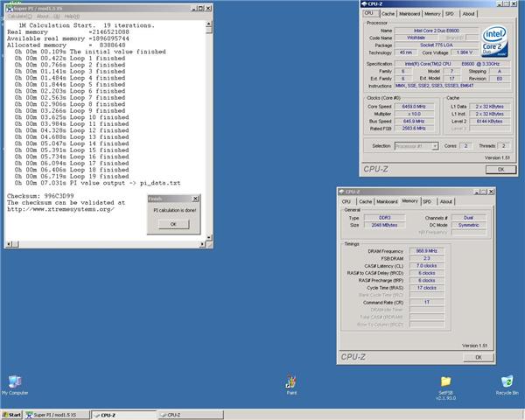Click the Multiplier x 10.0 value

[414, 114]
